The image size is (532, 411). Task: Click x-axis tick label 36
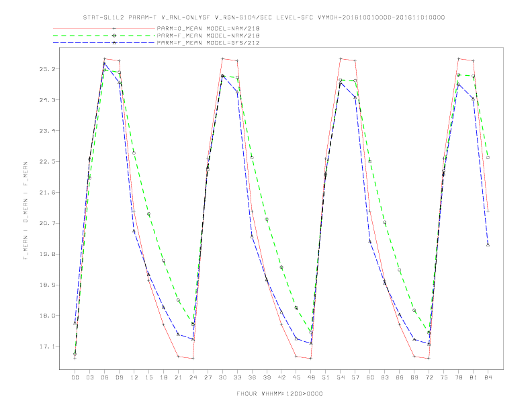click(252, 377)
